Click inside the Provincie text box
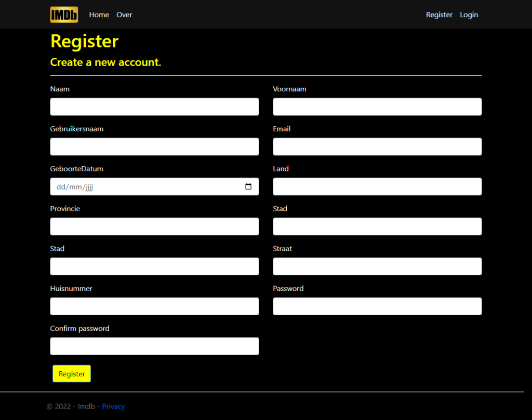The image size is (532, 420). (x=154, y=226)
